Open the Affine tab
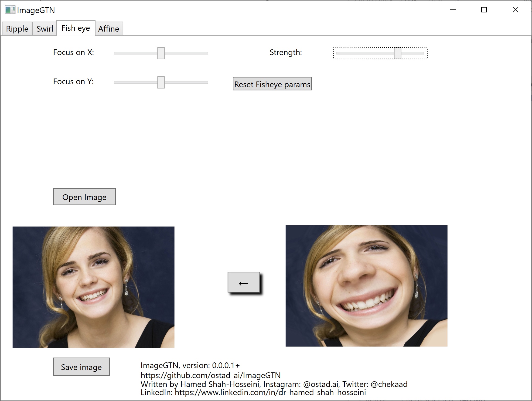 coord(108,29)
